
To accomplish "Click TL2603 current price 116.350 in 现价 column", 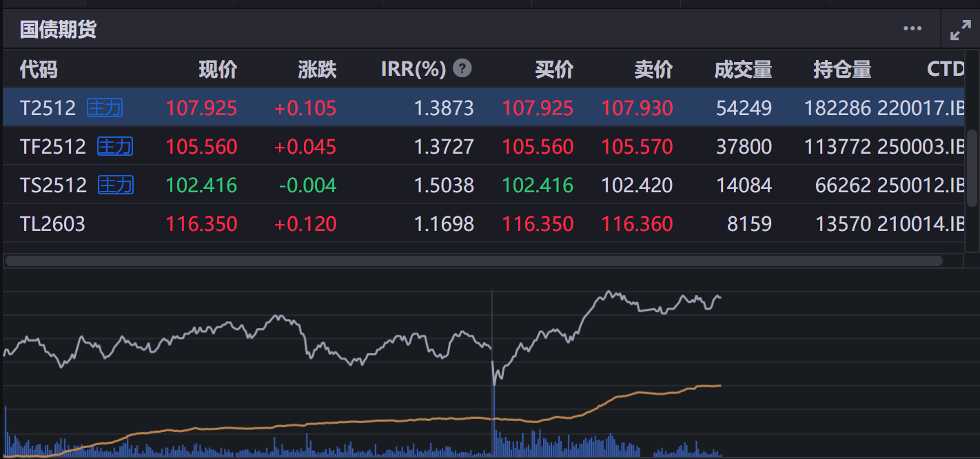I will pyautogui.click(x=201, y=224).
